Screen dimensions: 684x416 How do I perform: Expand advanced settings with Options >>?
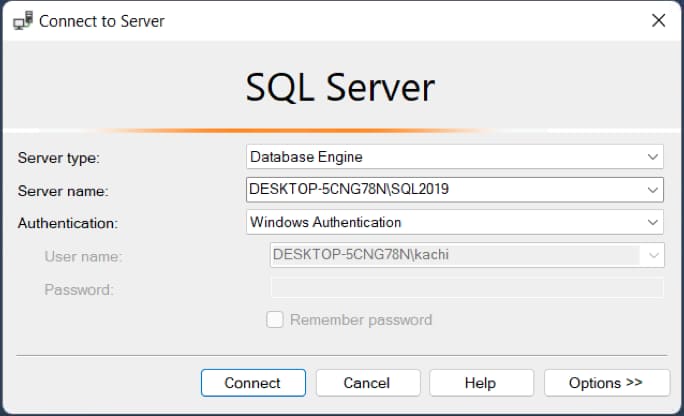pos(606,383)
